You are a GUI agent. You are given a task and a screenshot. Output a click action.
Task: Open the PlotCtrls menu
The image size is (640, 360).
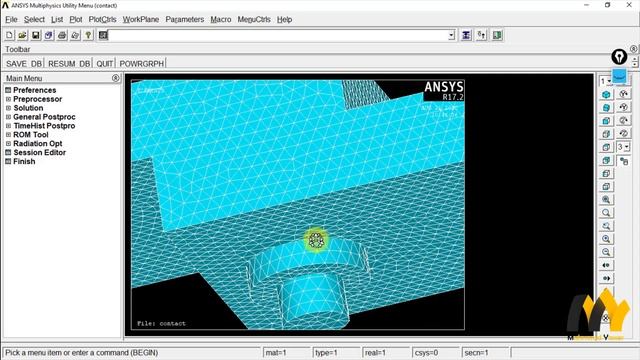pos(102,20)
